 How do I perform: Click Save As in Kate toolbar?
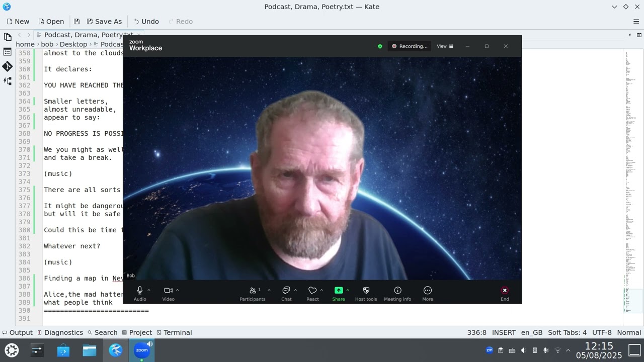(x=104, y=22)
